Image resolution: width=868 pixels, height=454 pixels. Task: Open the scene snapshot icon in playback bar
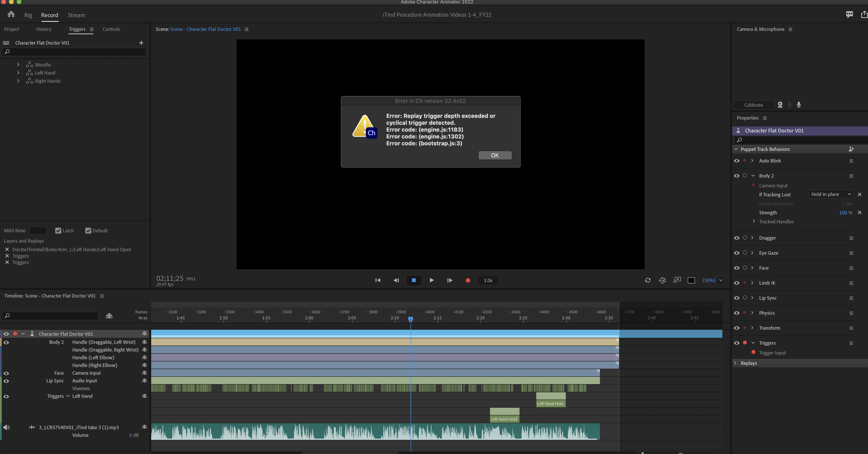[x=662, y=280]
